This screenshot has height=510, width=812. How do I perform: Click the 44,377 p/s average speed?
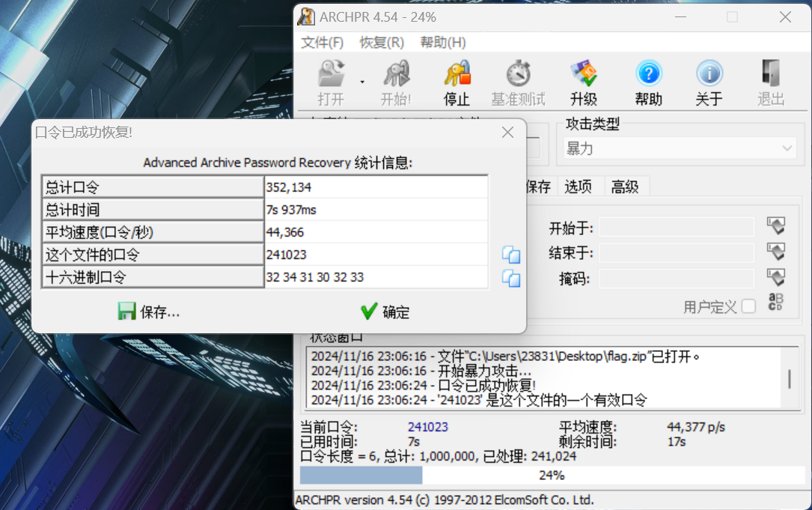[x=696, y=427]
